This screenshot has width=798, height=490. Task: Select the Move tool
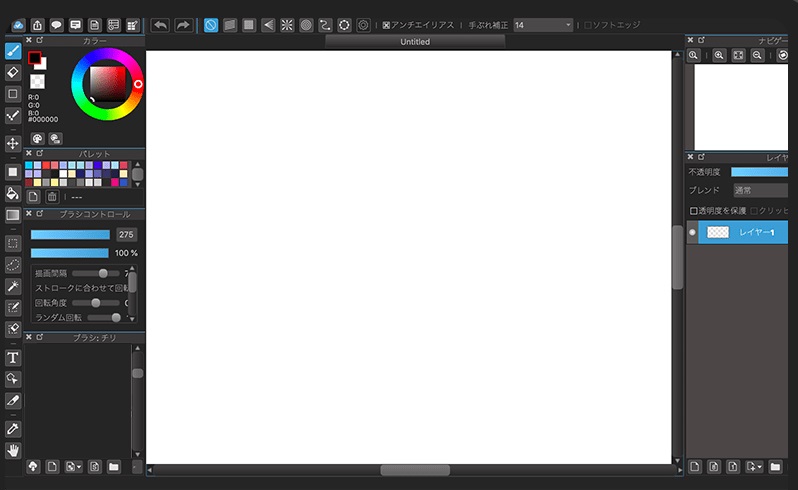[x=13, y=143]
